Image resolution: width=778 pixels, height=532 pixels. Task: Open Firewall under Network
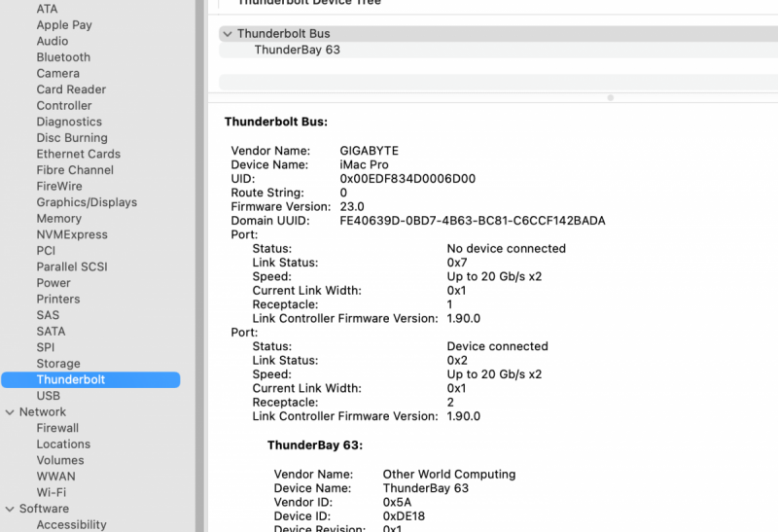coord(57,428)
